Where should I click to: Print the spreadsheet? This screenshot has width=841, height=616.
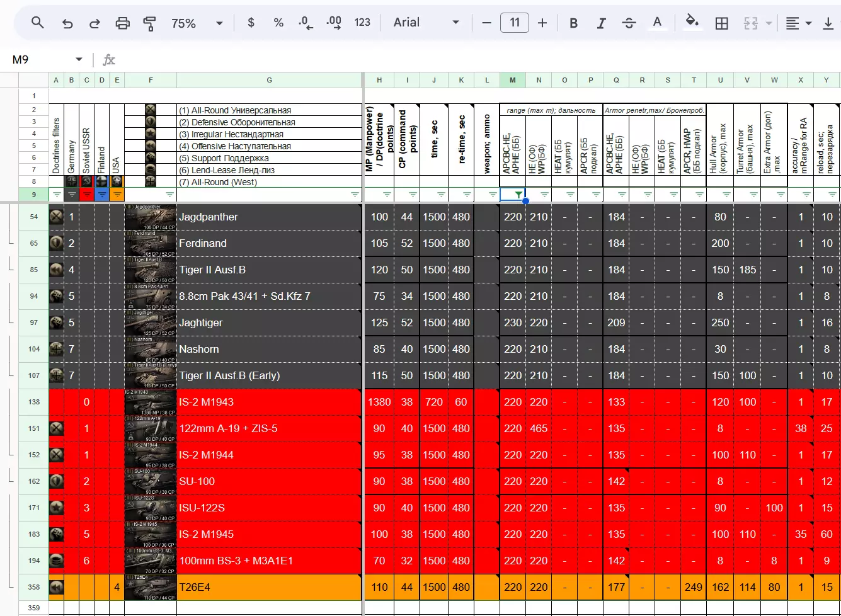[122, 23]
